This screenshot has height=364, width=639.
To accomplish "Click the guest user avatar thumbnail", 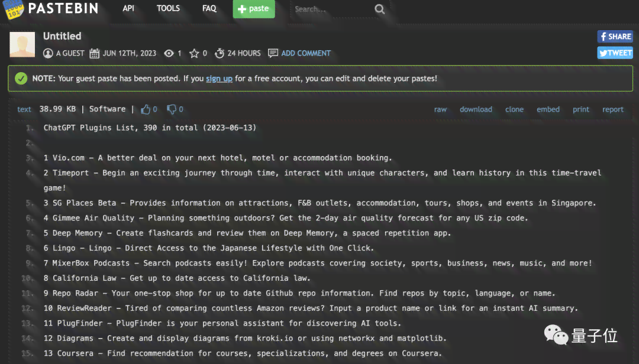I will coord(22,44).
